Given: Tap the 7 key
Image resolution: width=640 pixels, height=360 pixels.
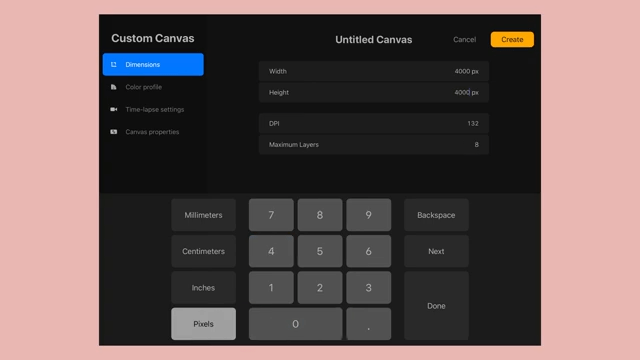Looking at the screenshot, I should 271,215.
